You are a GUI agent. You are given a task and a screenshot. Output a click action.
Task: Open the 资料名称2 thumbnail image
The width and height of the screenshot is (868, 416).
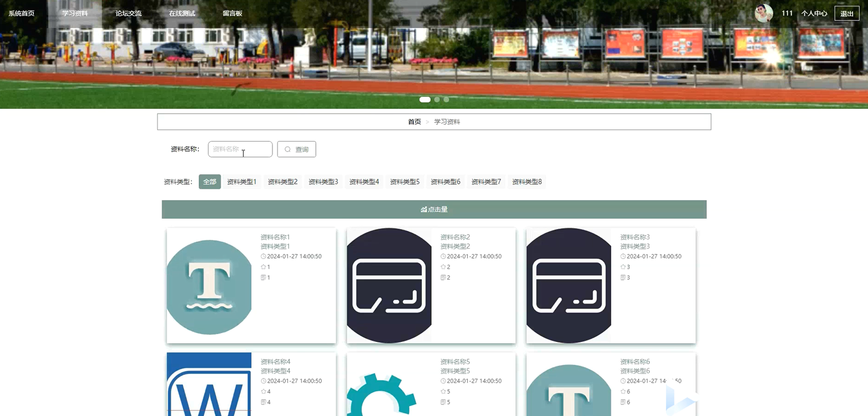coord(389,286)
